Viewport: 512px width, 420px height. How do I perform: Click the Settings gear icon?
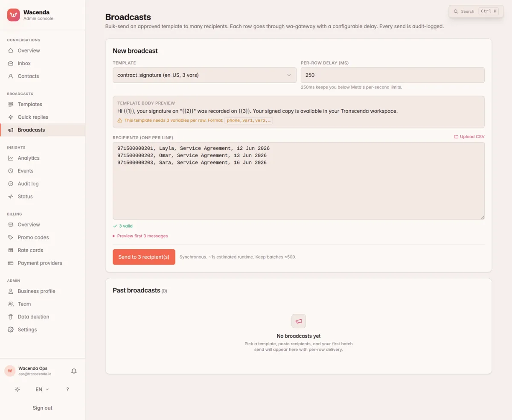11,330
